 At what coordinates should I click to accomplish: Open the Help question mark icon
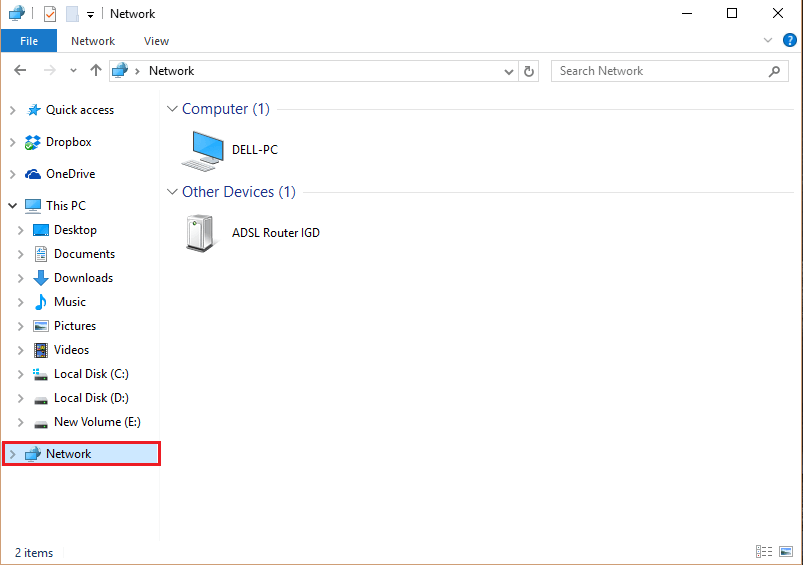789,41
